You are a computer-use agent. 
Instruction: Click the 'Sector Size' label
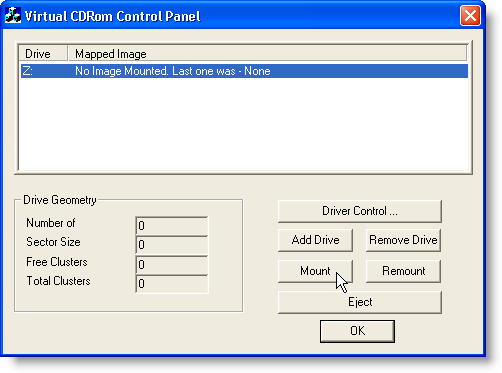coord(53,242)
